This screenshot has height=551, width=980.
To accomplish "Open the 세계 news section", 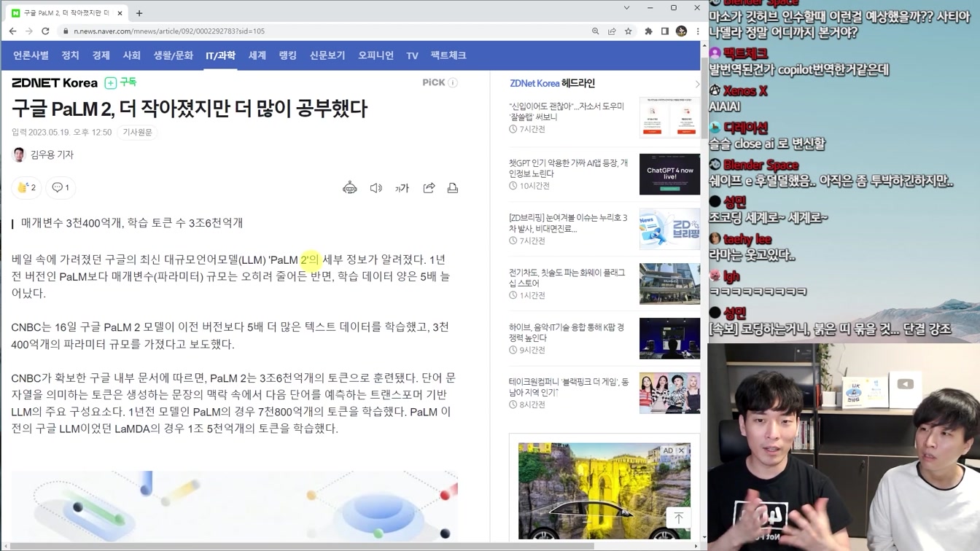I will 257,55.
